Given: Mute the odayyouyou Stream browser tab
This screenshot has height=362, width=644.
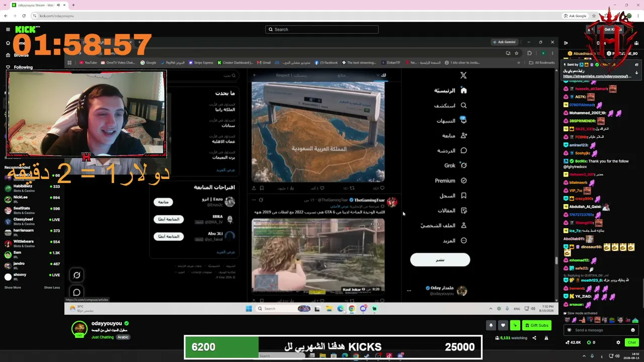Looking at the screenshot, I should (x=58, y=5).
